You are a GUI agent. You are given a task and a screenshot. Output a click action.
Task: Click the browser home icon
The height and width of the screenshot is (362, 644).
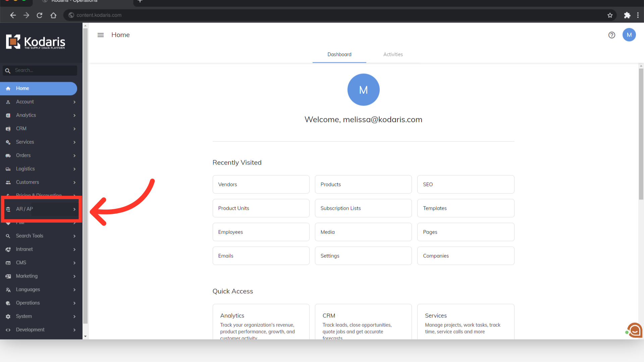coord(53,15)
